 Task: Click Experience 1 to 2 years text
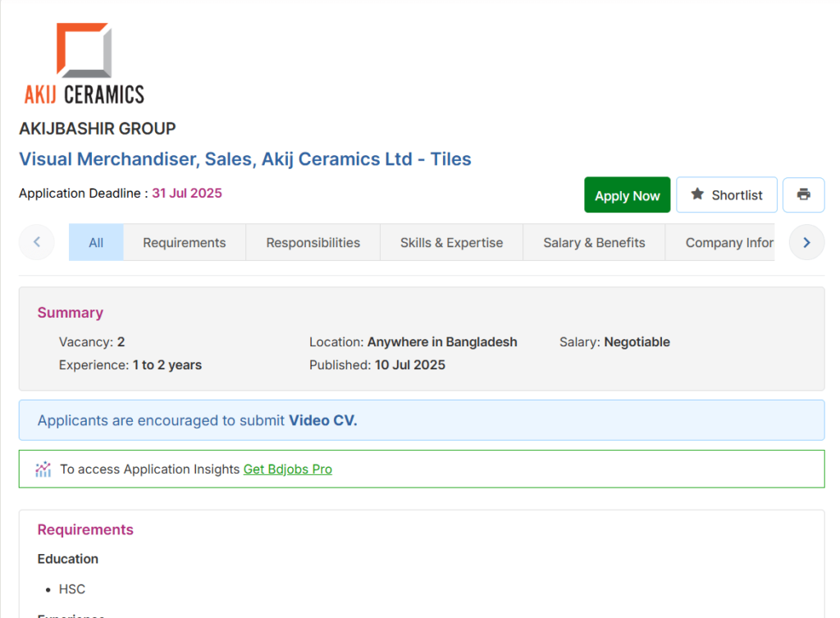(130, 365)
